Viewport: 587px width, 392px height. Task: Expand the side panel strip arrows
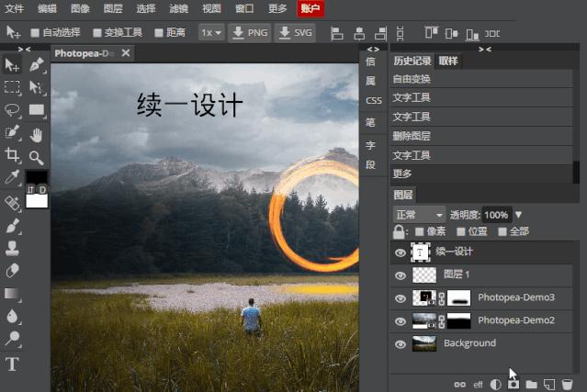[373, 49]
